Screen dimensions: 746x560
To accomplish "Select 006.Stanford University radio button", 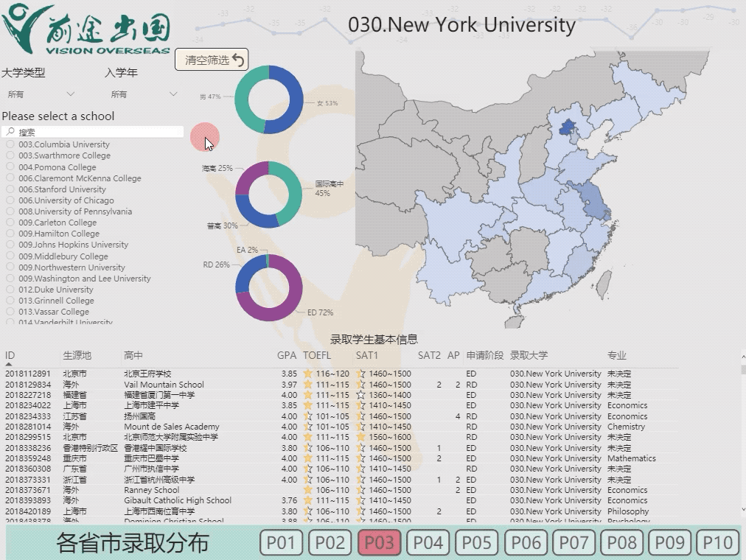I will (10, 189).
